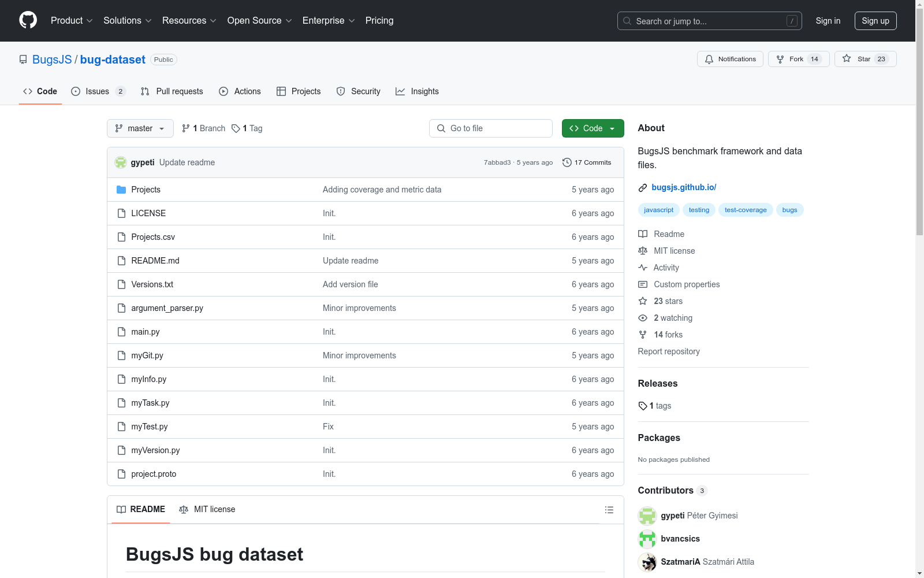
Task: Expand the Enterprise menu
Action: click(329, 20)
